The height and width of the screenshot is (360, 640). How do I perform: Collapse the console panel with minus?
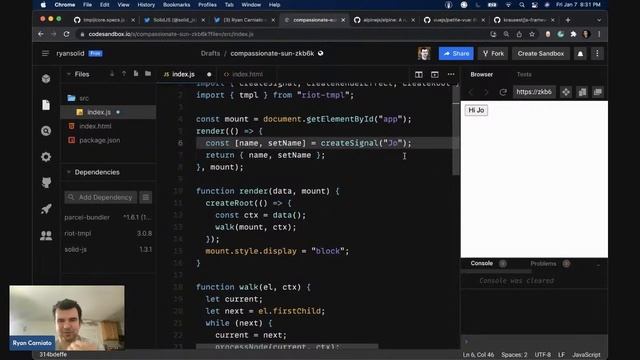click(x=598, y=264)
